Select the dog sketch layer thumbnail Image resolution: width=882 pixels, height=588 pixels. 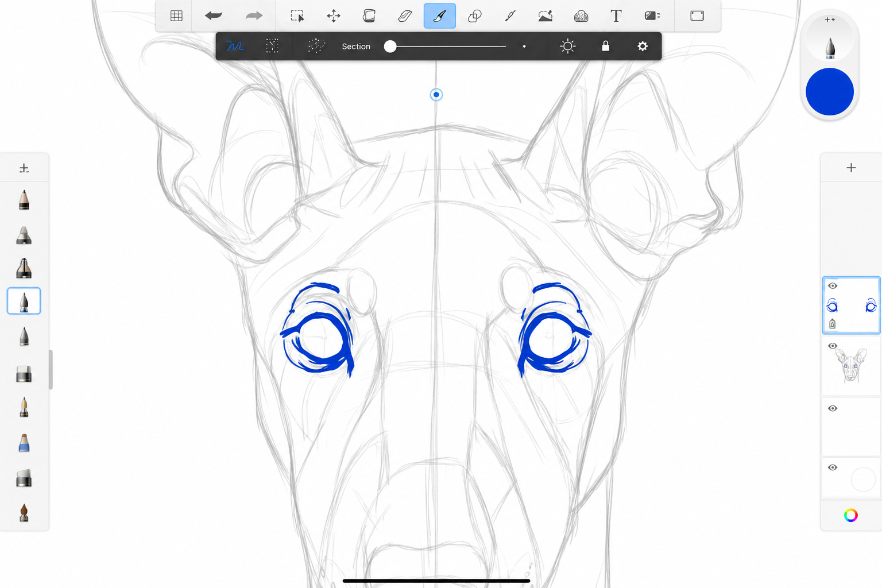[x=851, y=366]
